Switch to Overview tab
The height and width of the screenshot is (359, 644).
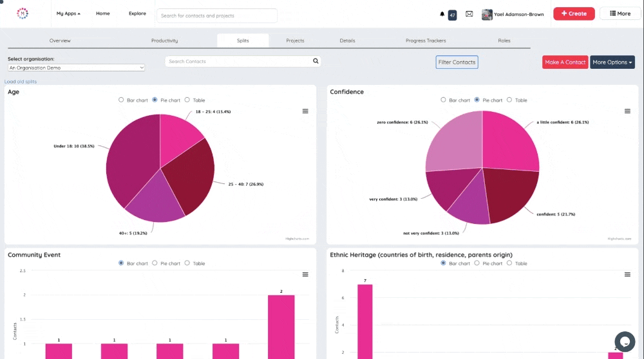pos(60,41)
